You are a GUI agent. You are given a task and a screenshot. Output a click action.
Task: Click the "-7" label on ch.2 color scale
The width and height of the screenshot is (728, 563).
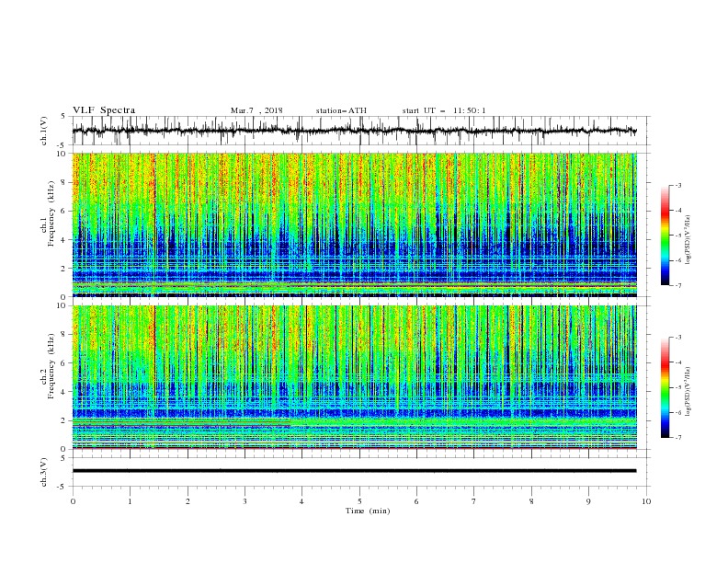click(678, 438)
